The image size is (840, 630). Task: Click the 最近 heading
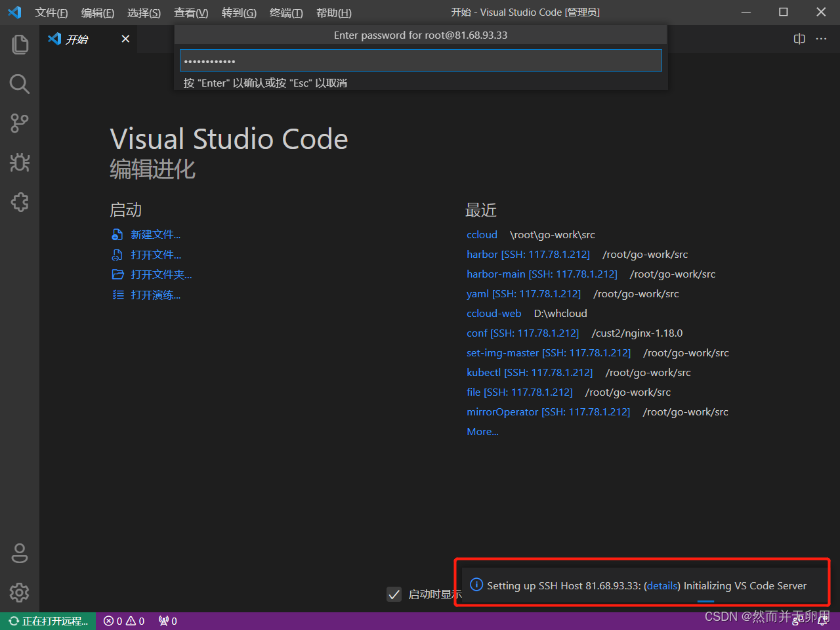tap(481, 210)
